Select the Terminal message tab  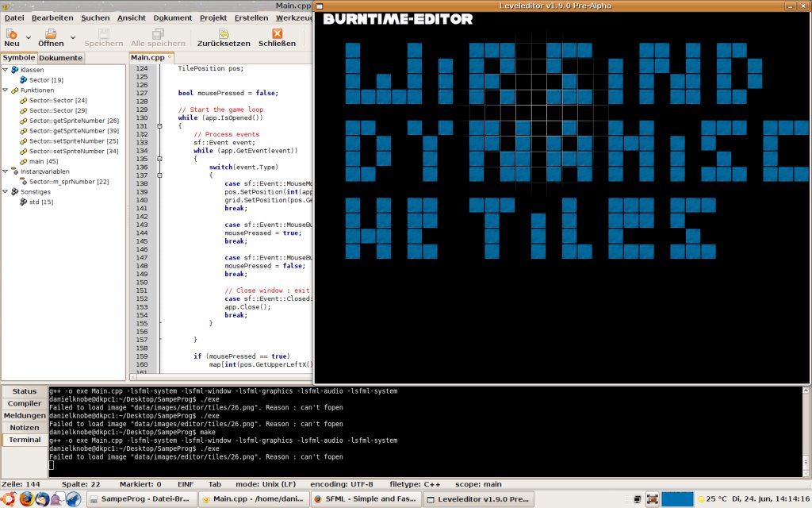click(25, 440)
